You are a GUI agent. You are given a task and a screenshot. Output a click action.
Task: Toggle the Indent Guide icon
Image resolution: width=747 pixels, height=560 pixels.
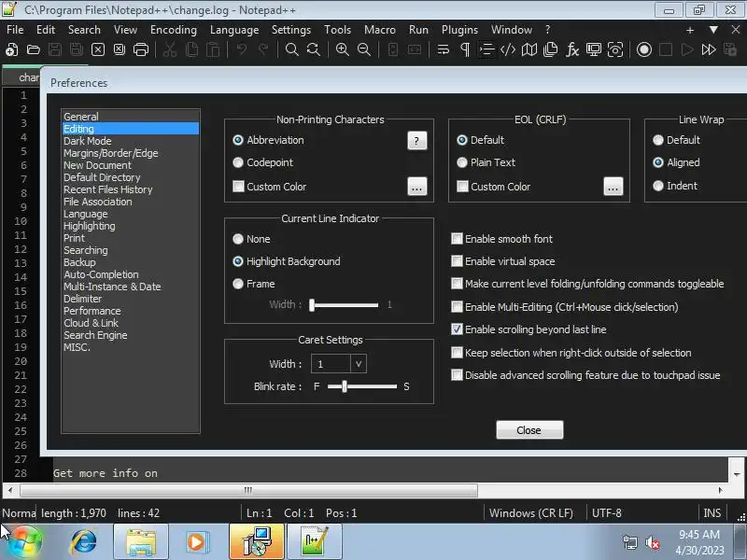coord(486,49)
